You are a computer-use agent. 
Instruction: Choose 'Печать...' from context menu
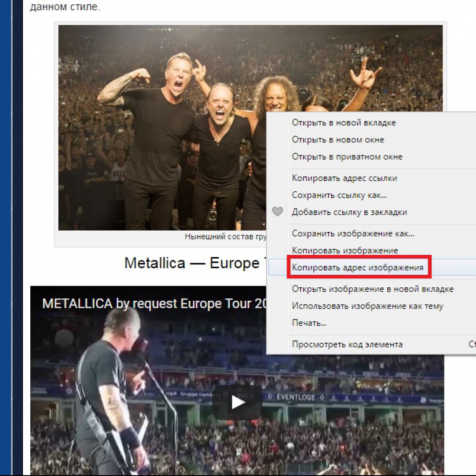(309, 323)
